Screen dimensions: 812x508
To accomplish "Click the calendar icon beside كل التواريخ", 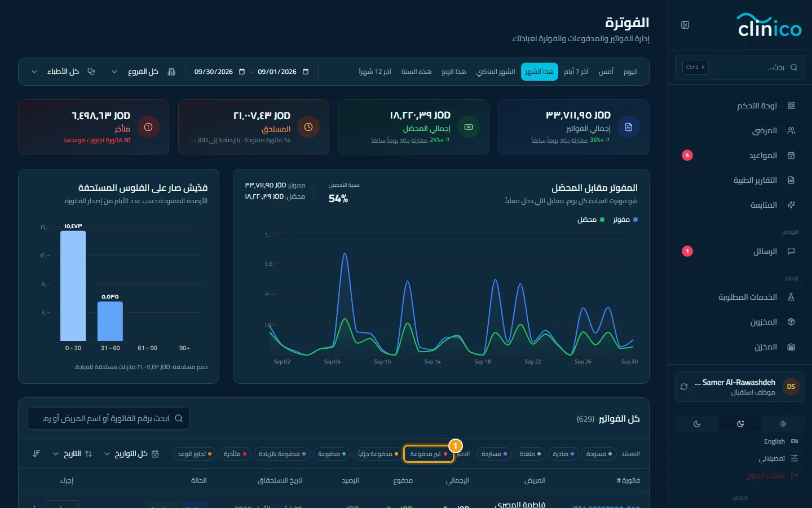I will 155,454.
